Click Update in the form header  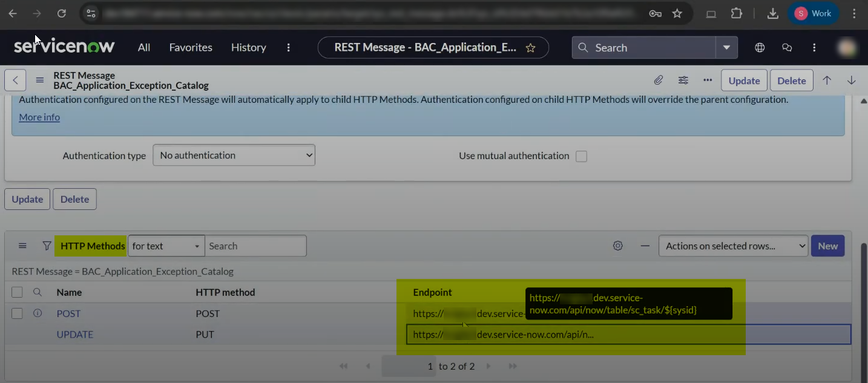point(744,80)
